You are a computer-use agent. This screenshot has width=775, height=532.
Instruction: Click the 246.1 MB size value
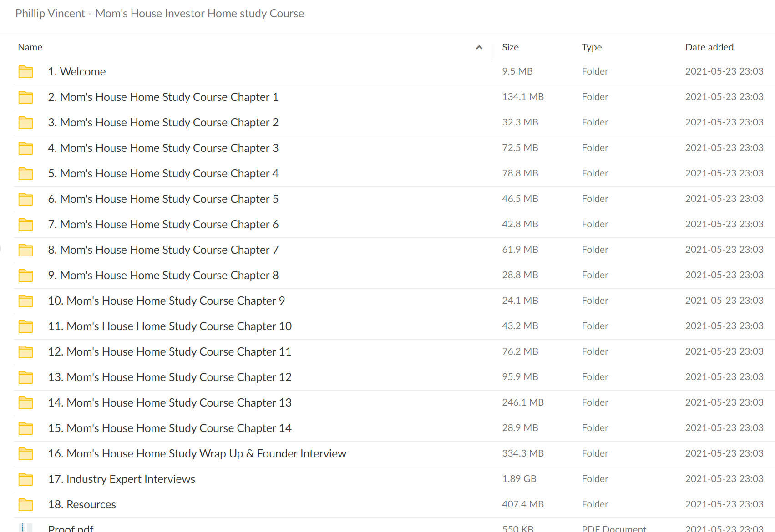pos(523,402)
